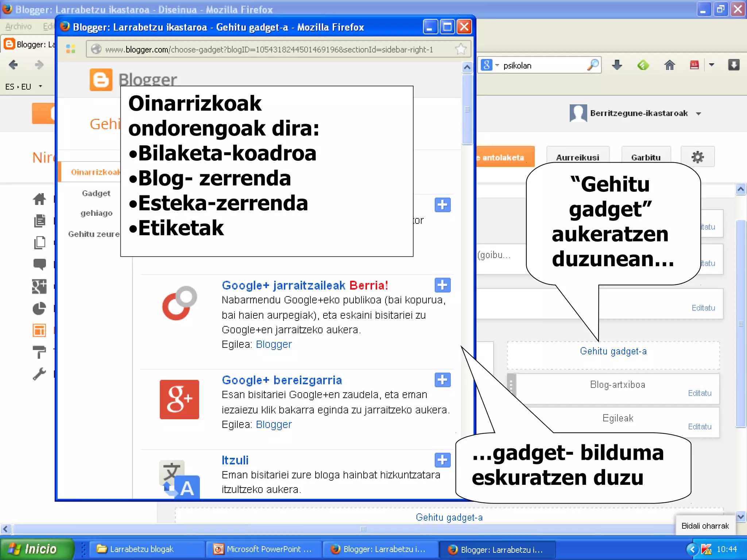Open Blogger author link under Google+ bereizgarria
This screenshot has width=747, height=560.
pos(274,424)
